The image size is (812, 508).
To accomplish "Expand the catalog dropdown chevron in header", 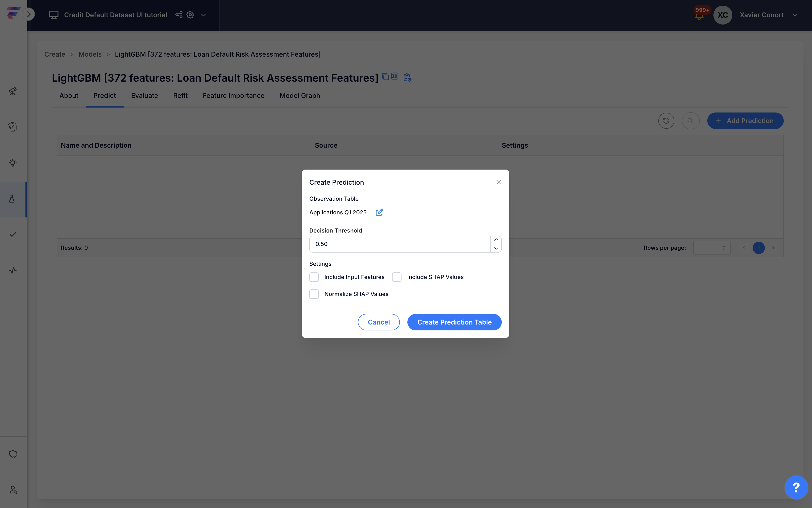I will click(203, 15).
